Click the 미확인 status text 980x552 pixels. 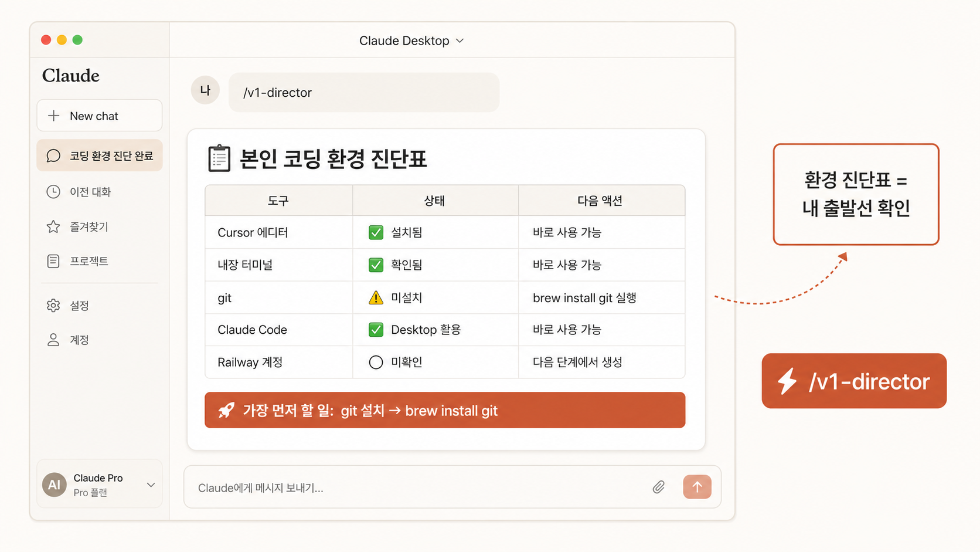407,362
